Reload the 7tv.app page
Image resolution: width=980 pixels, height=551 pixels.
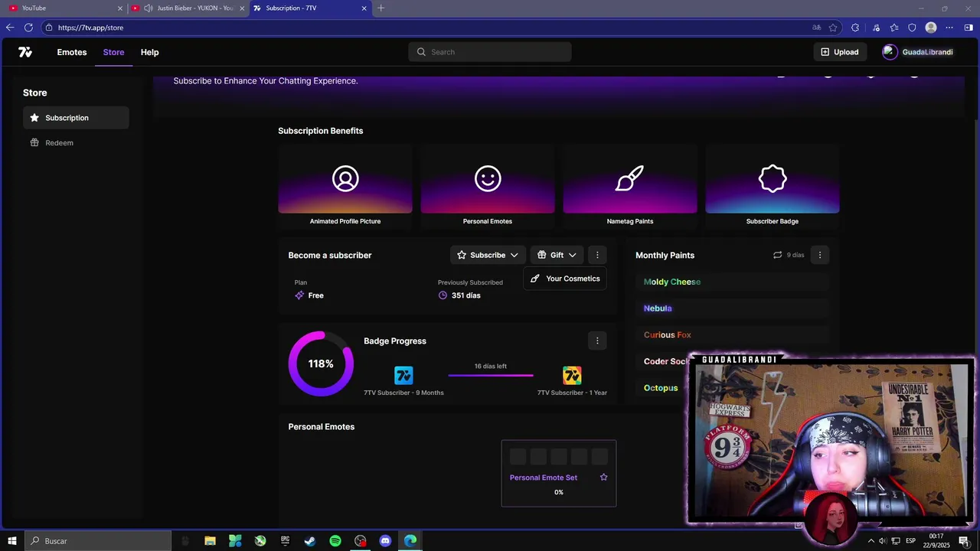pos(28,28)
